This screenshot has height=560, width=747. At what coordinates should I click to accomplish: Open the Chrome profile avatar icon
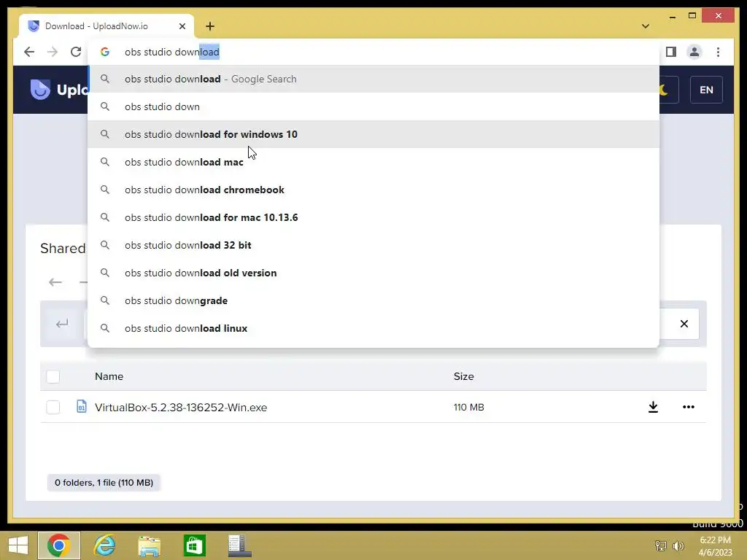(694, 52)
